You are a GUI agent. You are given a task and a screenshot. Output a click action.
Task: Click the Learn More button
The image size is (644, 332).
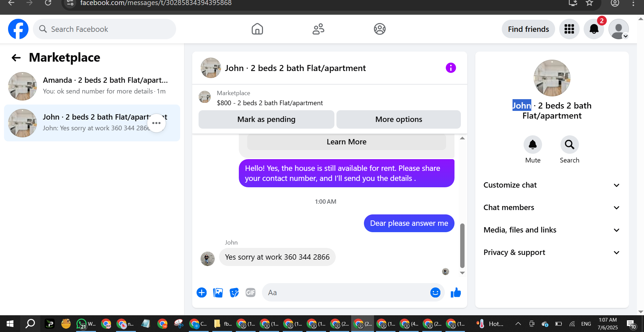click(x=346, y=142)
